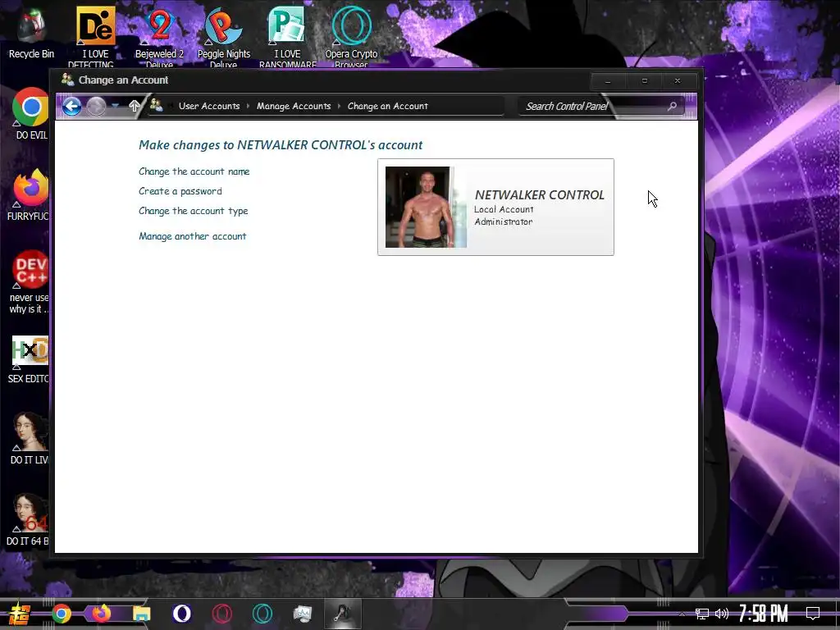Open the Dev C++ desktop shortcut
The image size is (840, 630).
(30, 281)
